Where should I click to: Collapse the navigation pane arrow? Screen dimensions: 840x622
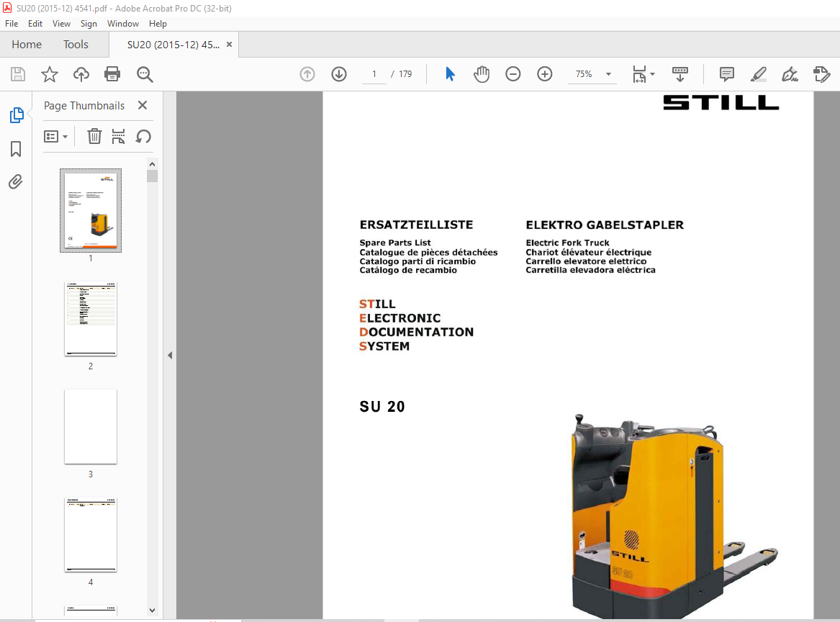(170, 355)
